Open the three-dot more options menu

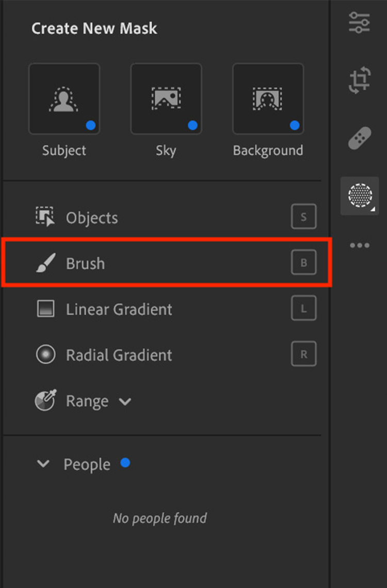pos(359,246)
